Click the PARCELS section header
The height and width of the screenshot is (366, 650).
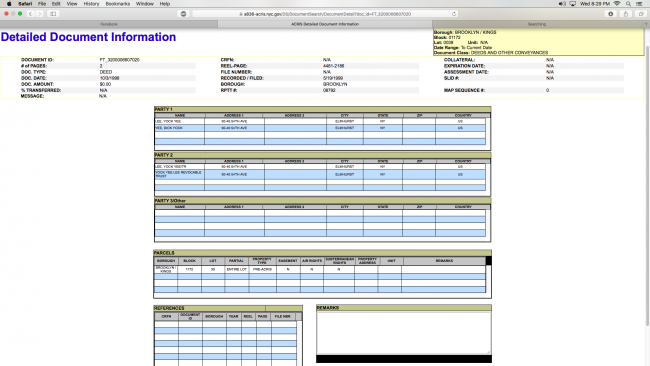[x=164, y=252]
